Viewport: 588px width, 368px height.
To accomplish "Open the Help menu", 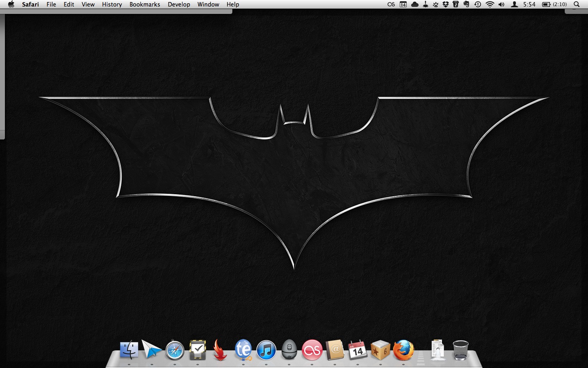I will 233,4.
